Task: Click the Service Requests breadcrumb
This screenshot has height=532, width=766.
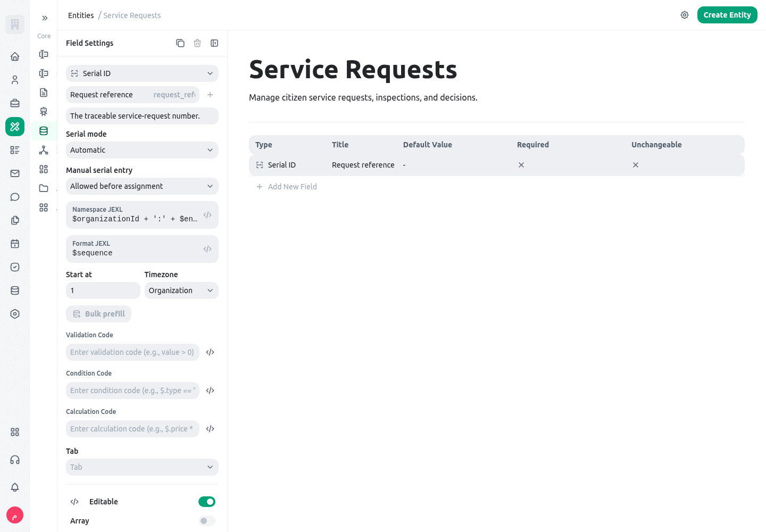Action: point(132,15)
